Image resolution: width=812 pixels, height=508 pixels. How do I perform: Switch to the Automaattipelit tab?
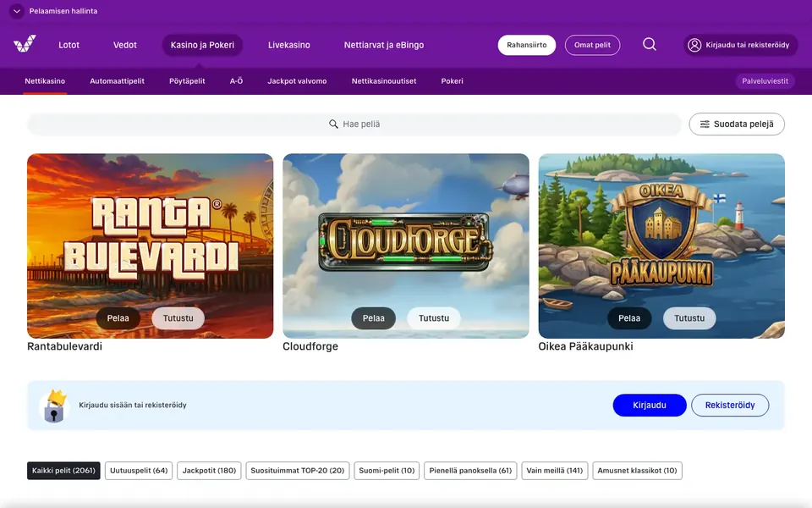pyautogui.click(x=117, y=81)
